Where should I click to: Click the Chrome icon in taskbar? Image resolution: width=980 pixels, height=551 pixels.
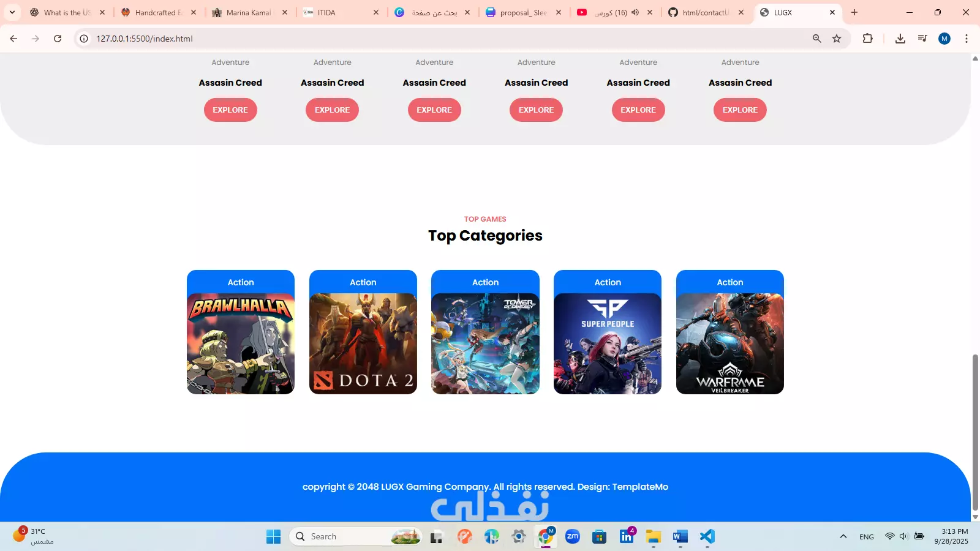coord(546,537)
